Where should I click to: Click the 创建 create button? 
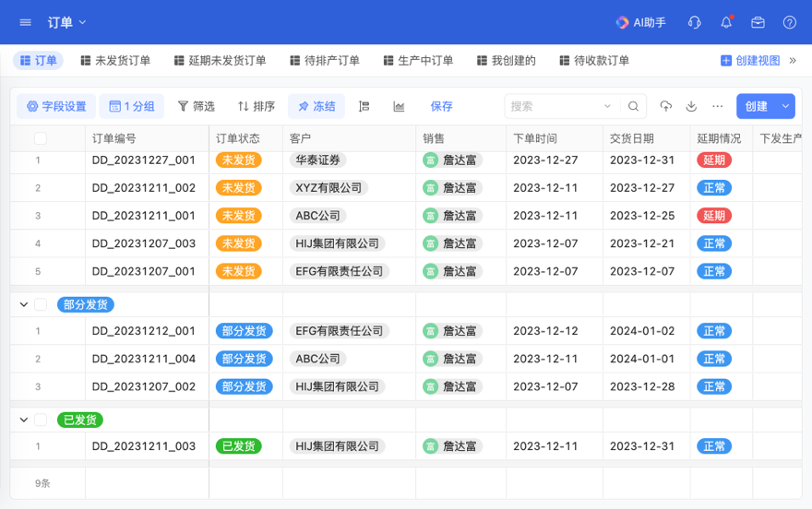[756, 106]
